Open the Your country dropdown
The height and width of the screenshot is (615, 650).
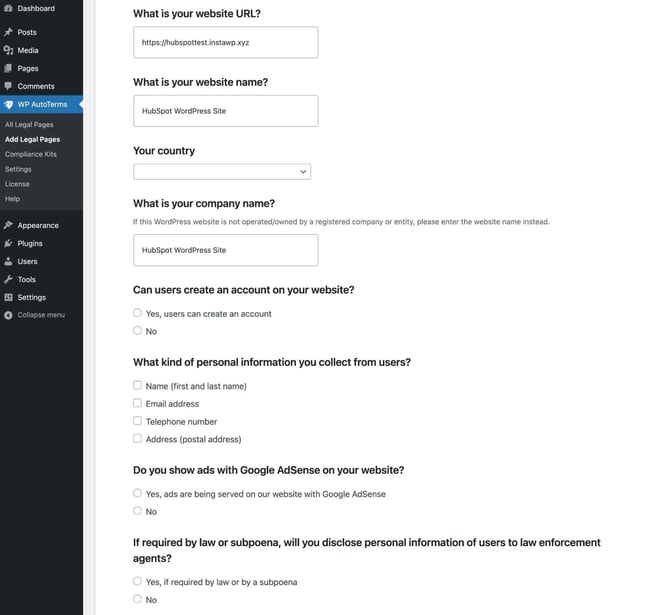point(221,172)
